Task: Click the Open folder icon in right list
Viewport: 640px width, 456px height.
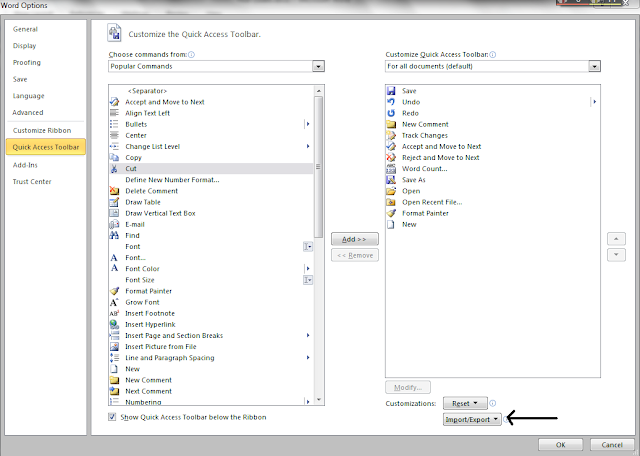Action: [391, 191]
